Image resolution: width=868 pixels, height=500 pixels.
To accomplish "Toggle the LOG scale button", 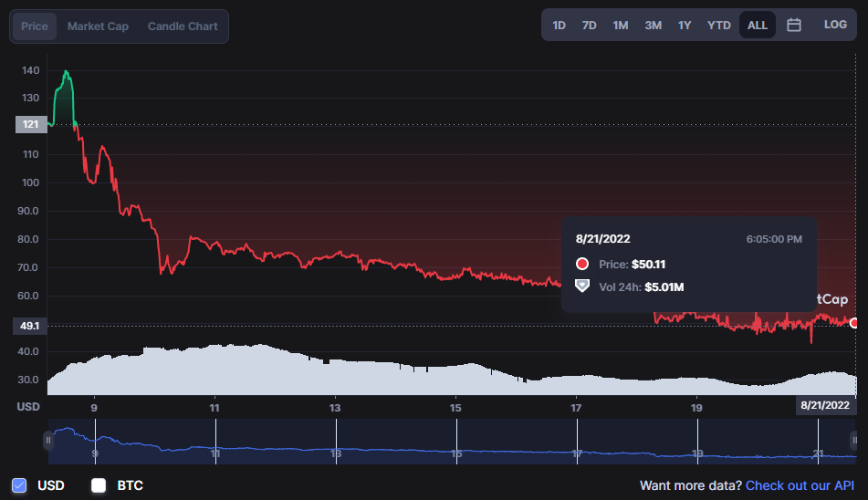I will coord(835,25).
